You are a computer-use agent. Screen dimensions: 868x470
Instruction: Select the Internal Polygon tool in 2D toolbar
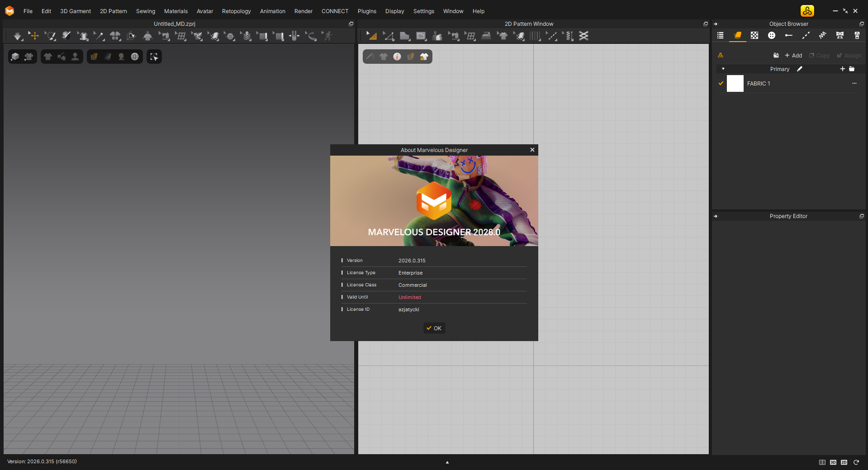click(421, 36)
